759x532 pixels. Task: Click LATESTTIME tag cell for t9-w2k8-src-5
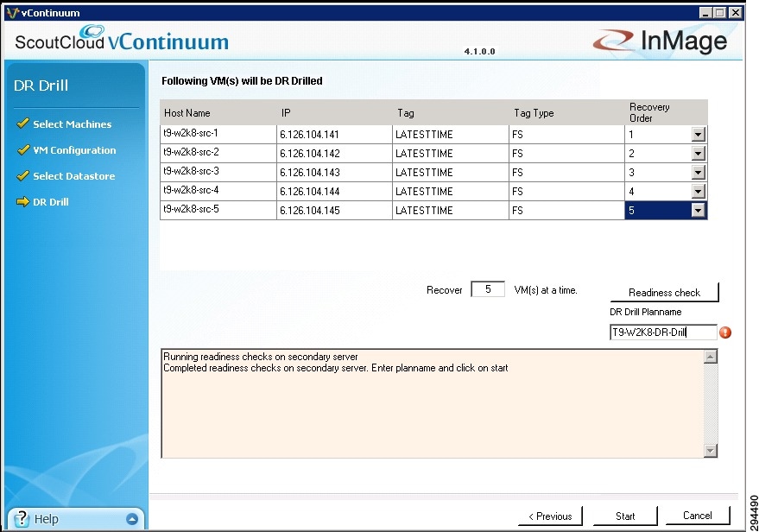[451, 210]
